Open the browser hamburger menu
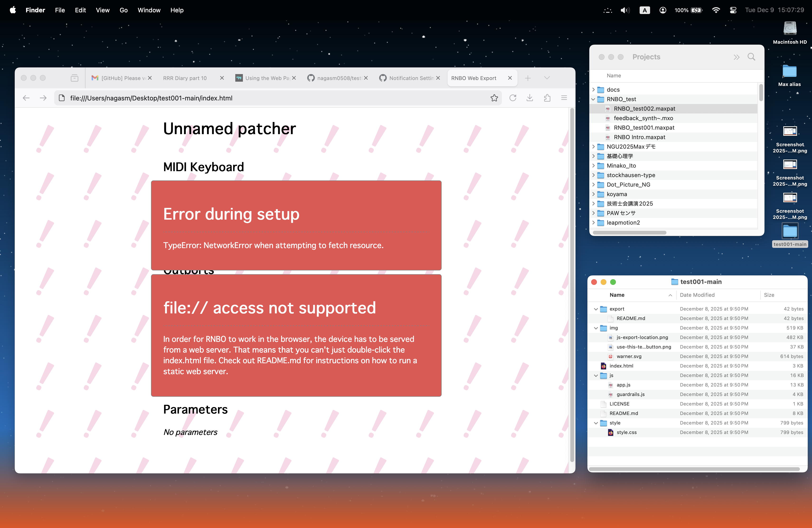This screenshot has height=528, width=812. [564, 98]
